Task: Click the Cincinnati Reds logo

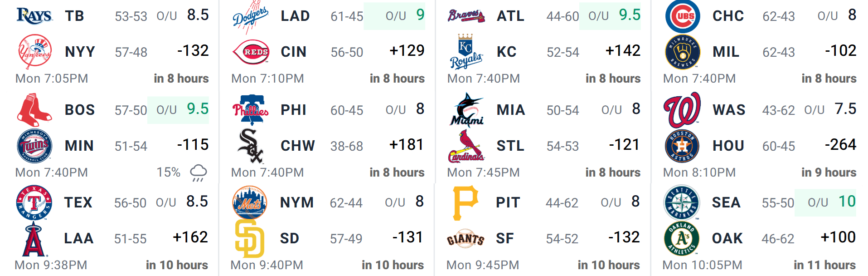Action: pyautogui.click(x=251, y=52)
